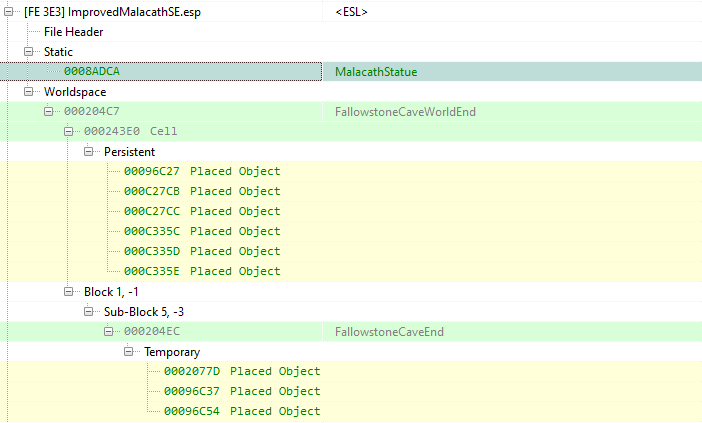Screen dimensions: 702x423
Task: Select 00096C27 Placed Object
Action: [202, 171]
